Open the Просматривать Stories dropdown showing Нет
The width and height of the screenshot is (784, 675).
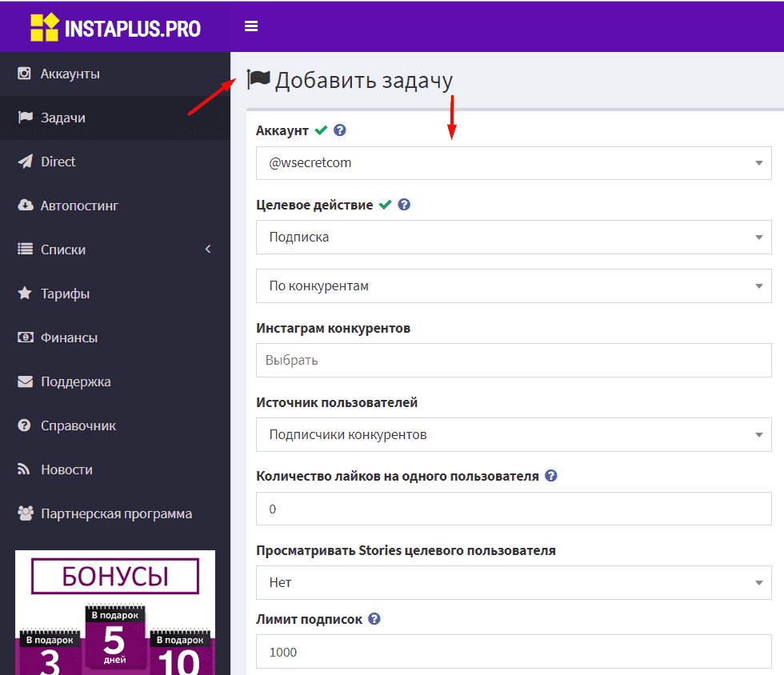[514, 582]
